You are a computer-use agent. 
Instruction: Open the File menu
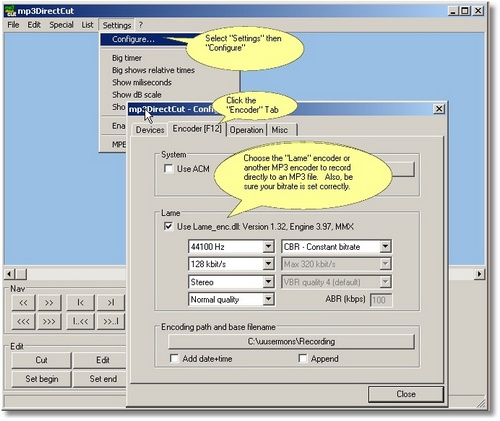click(13, 25)
